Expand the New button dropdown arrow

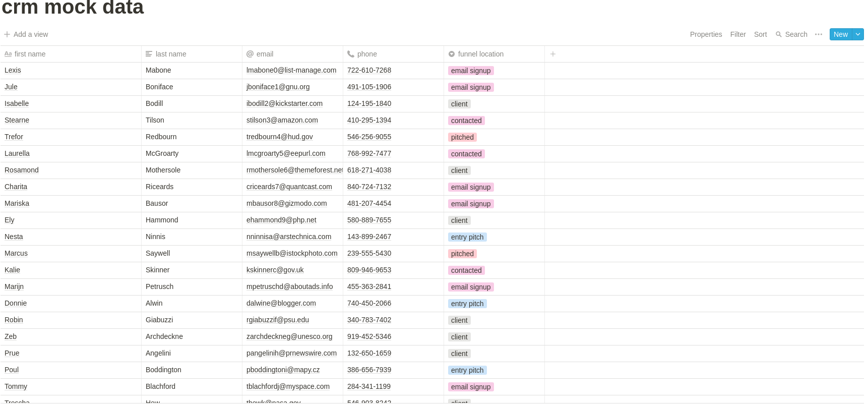[857, 34]
